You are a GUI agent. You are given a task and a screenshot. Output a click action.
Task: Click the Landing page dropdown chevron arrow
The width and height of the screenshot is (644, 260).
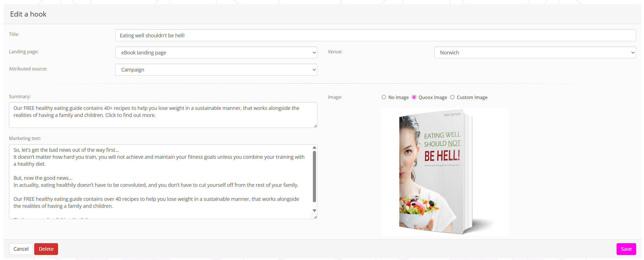point(314,53)
